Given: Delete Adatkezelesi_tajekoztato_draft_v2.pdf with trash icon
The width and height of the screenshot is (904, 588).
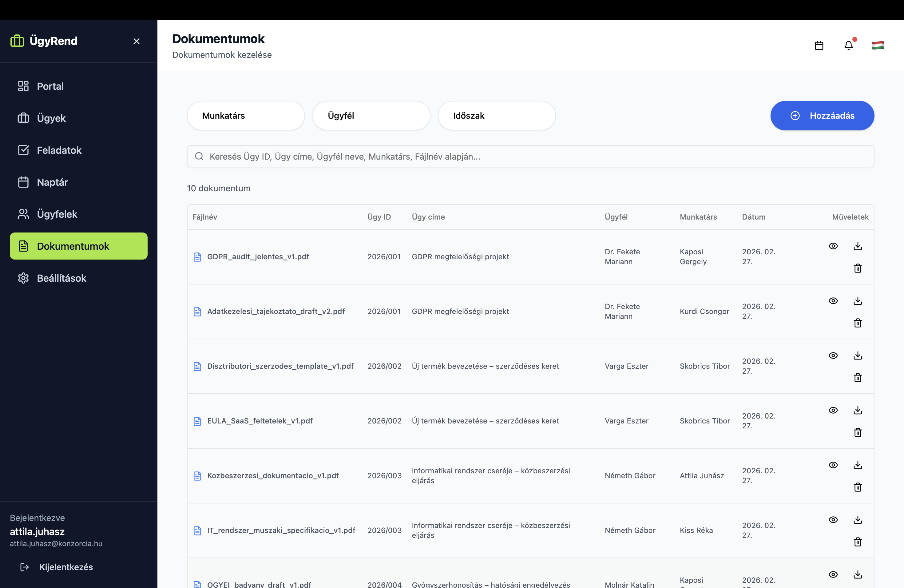Looking at the screenshot, I should (858, 323).
